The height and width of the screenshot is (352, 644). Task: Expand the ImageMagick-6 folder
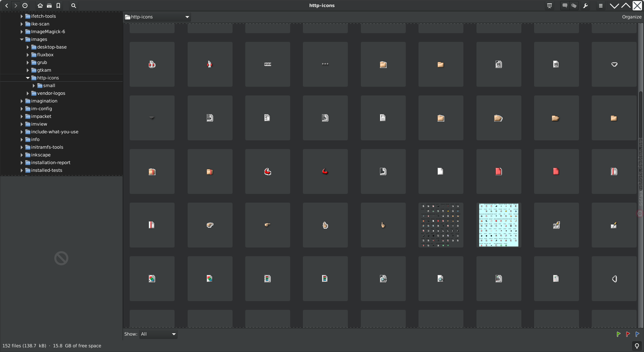tap(22, 31)
